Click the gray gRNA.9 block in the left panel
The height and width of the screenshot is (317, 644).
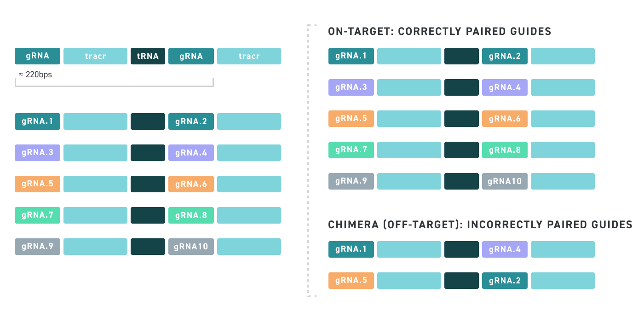click(x=37, y=247)
